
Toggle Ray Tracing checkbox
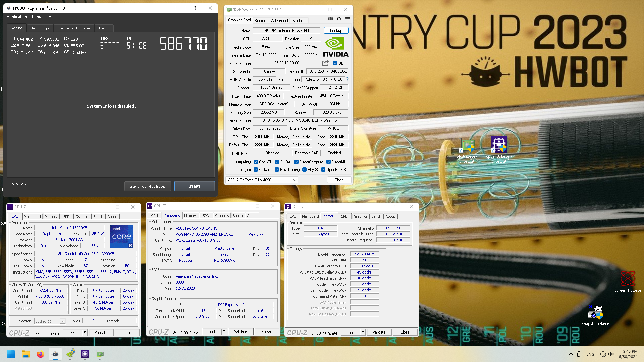click(x=277, y=170)
